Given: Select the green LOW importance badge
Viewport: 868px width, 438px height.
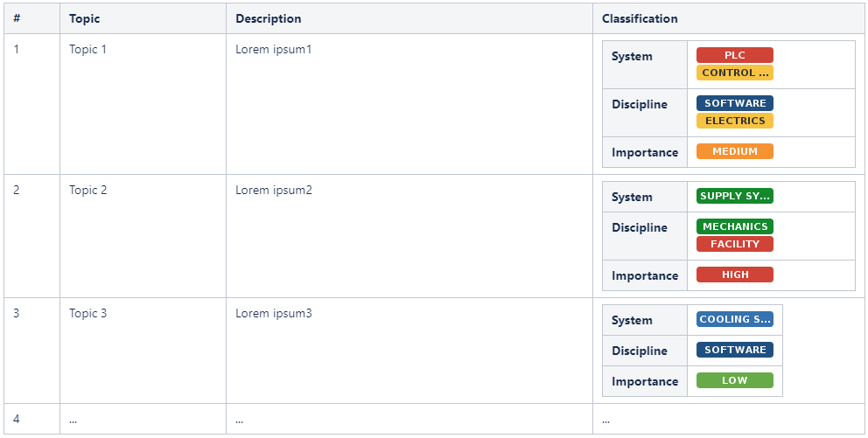Looking at the screenshot, I should pyautogui.click(x=734, y=380).
